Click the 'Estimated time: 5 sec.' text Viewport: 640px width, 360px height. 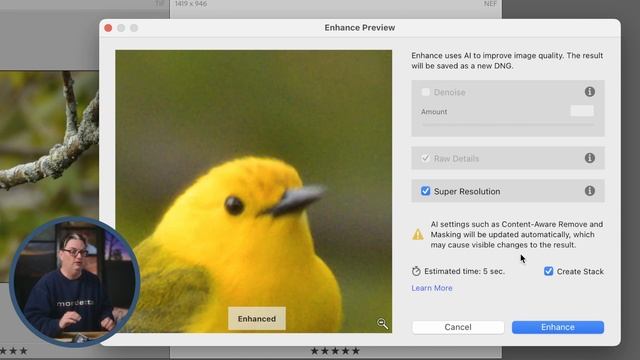(x=464, y=271)
